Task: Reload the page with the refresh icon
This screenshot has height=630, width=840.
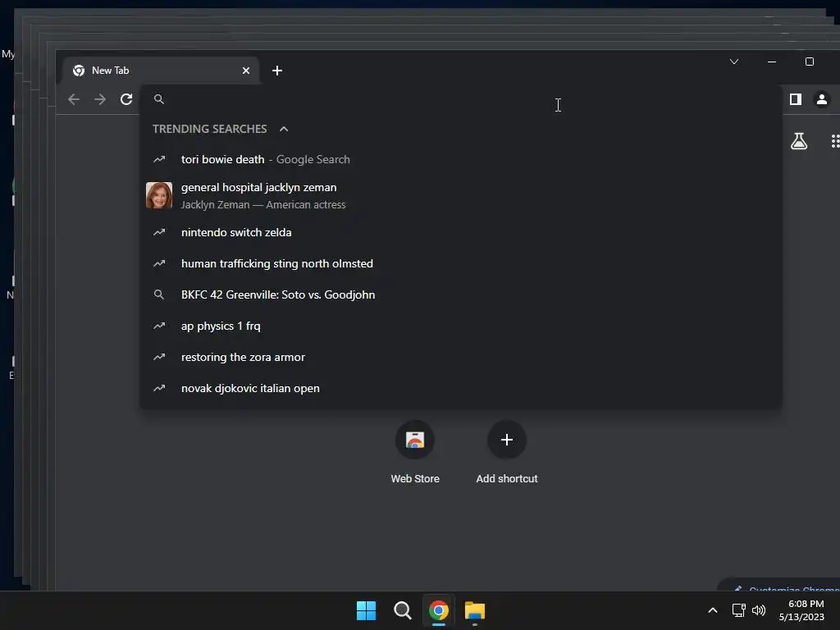Action: [126, 99]
